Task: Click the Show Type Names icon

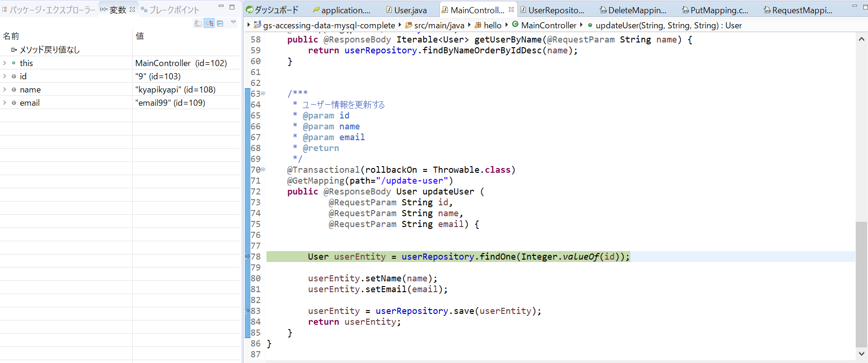Action: point(198,23)
